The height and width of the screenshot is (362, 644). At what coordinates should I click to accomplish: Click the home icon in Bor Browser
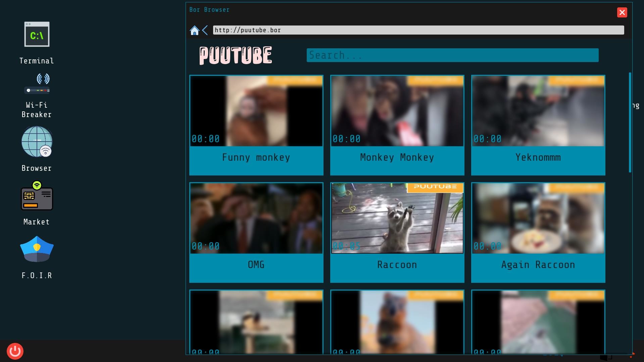[x=195, y=30]
